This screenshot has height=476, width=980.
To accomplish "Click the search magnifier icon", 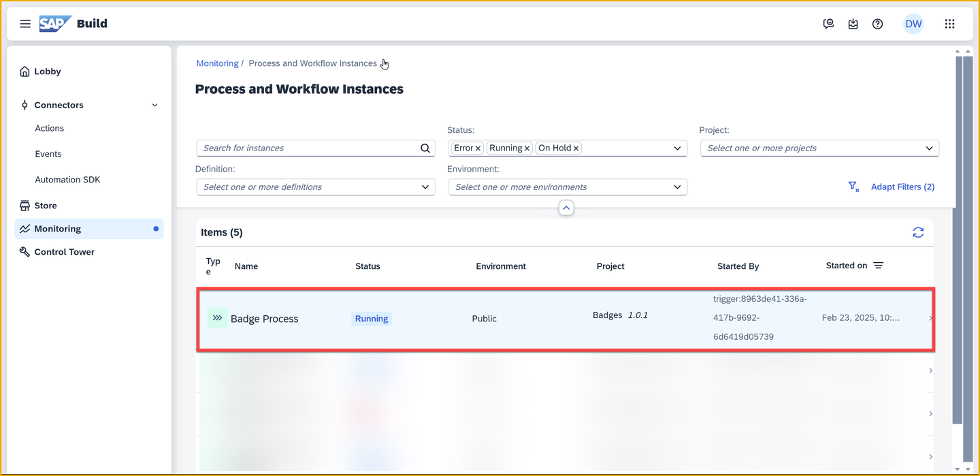I will [x=425, y=148].
